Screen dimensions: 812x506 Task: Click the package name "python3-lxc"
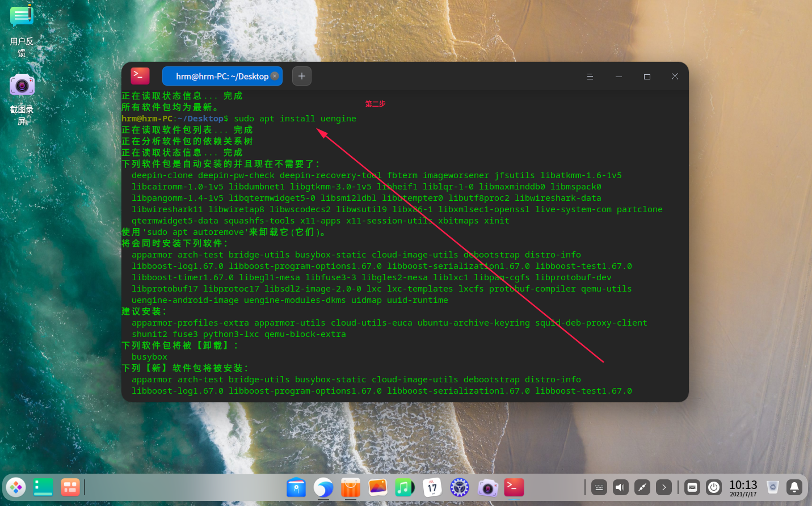point(231,334)
